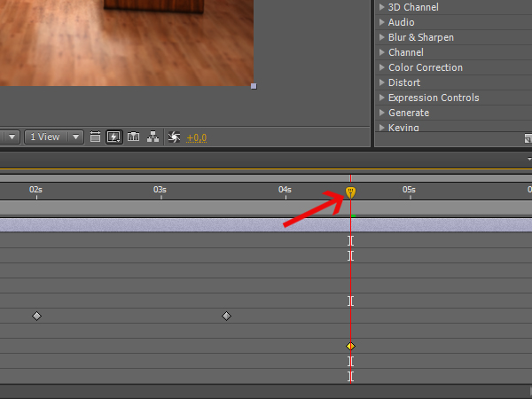This screenshot has width=532, height=399.
Task: Click new animation preset icon in Effects panel
Action: click(528, 138)
